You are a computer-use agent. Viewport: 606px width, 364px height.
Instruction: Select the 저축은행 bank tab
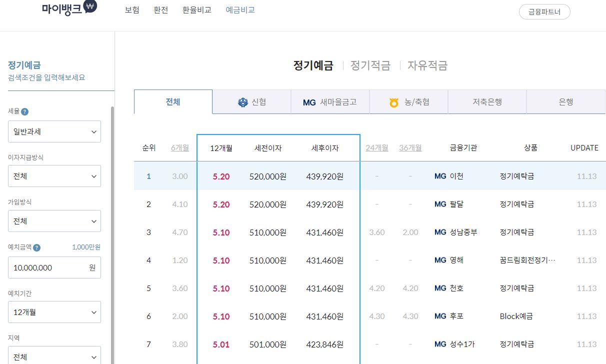click(x=487, y=101)
